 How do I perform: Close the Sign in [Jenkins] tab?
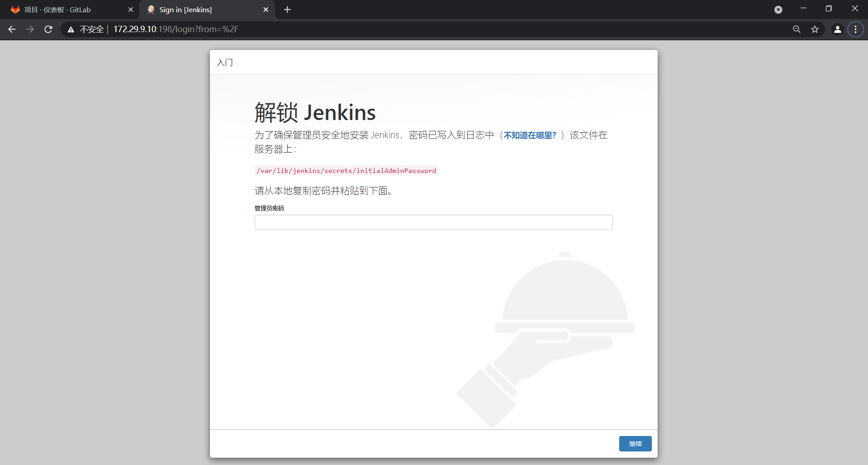[x=266, y=10]
